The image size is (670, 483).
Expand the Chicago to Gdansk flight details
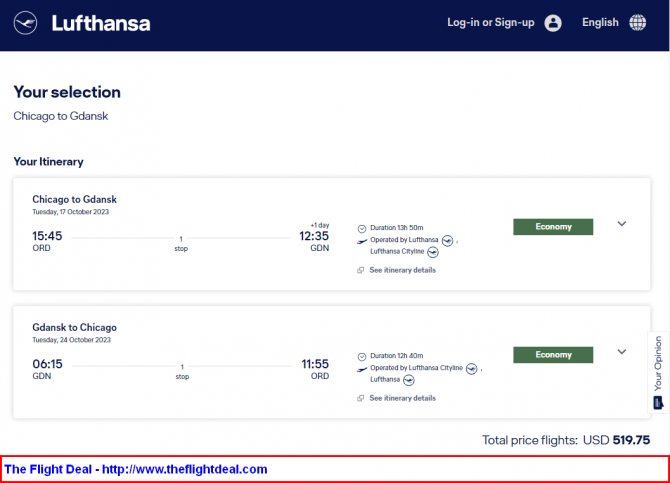click(x=622, y=224)
